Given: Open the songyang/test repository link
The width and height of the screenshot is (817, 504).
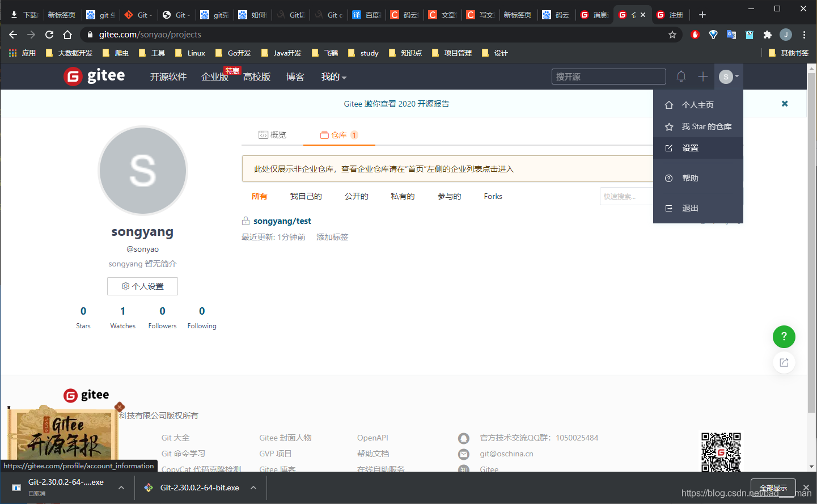Looking at the screenshot, I should click(282, 221).
